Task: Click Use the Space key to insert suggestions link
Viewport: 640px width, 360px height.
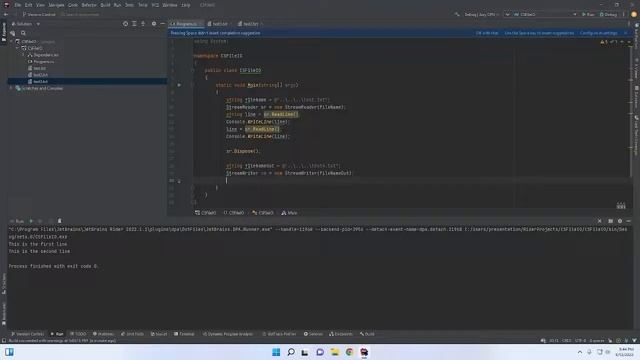Action: [539, 33]
